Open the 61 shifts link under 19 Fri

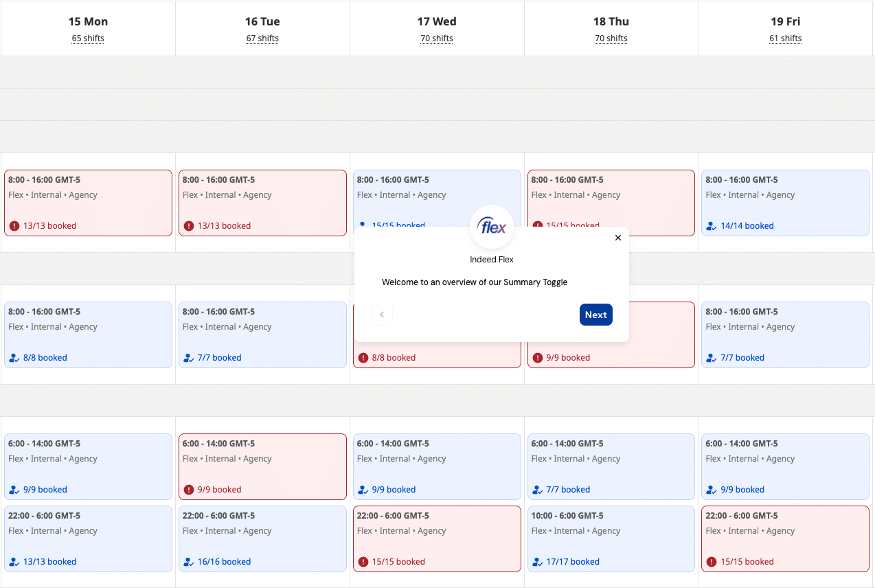[786, 38]
